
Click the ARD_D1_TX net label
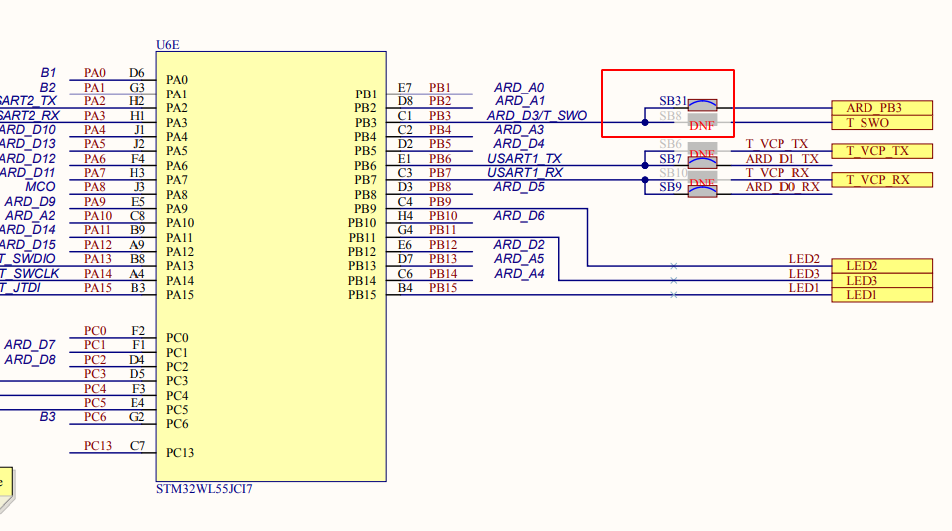pyautogui.click(x=782, y=159)
